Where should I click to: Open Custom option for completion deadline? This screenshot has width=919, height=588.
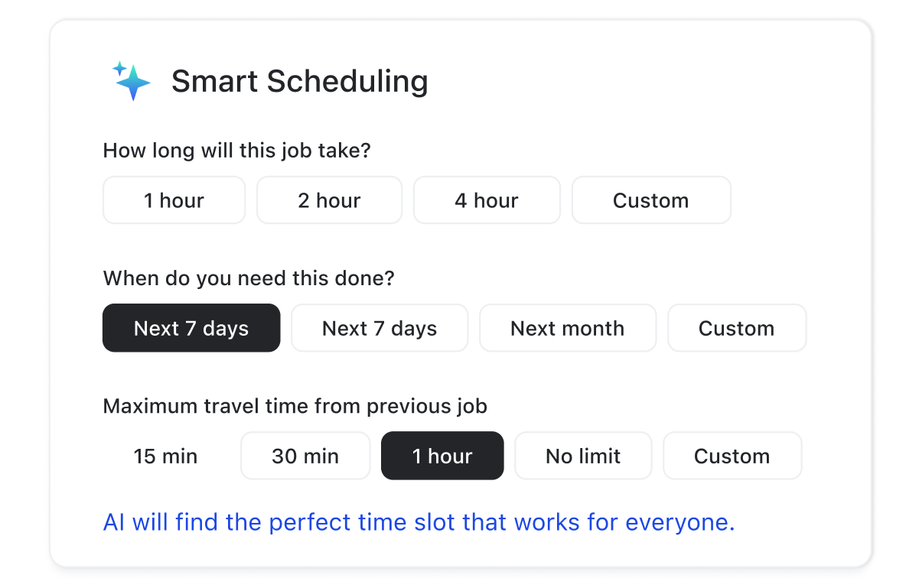pyautogui.click(x=737, y=328)
